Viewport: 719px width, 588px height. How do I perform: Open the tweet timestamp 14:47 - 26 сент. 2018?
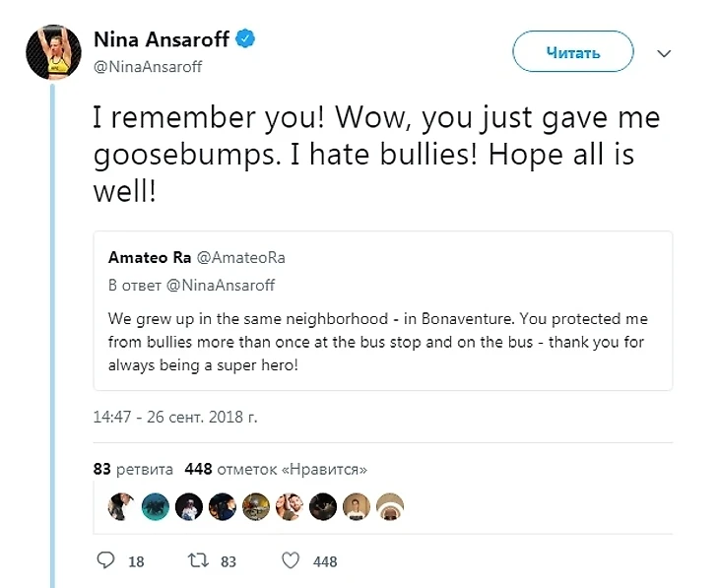[x=175, y=417]
